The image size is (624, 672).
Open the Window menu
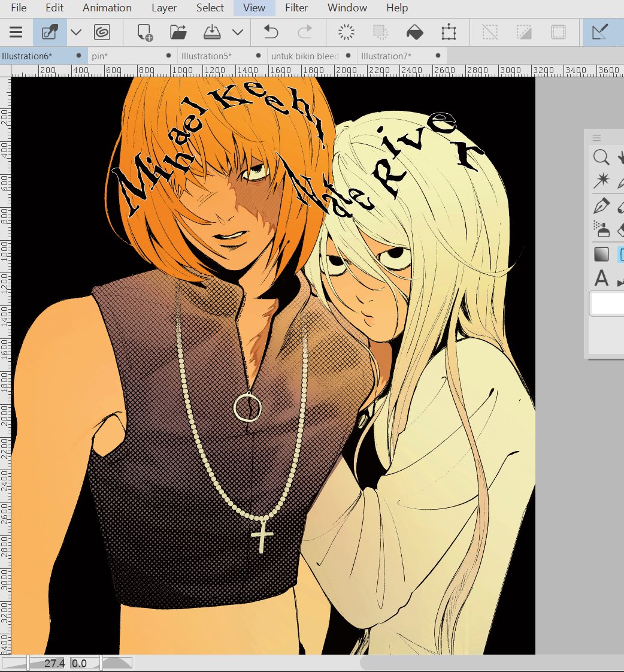click(347, 8)
